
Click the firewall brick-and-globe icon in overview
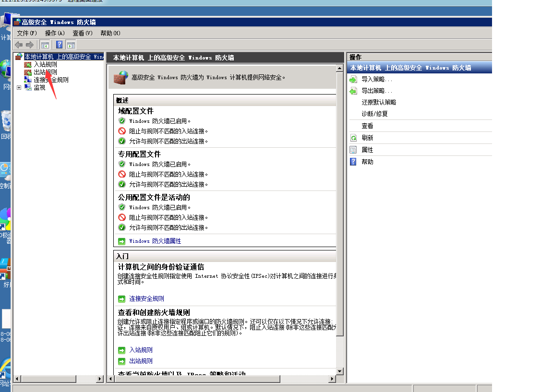(x=120, y=78)
